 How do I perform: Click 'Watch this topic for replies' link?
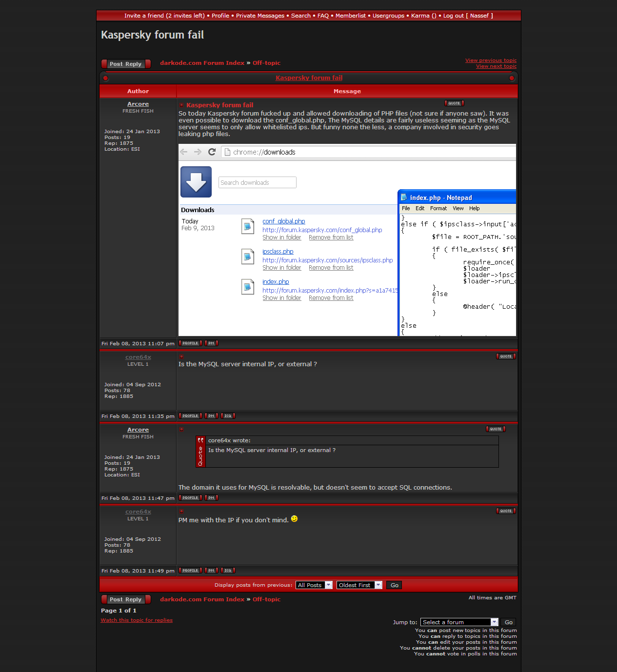(x=137, y=620)
